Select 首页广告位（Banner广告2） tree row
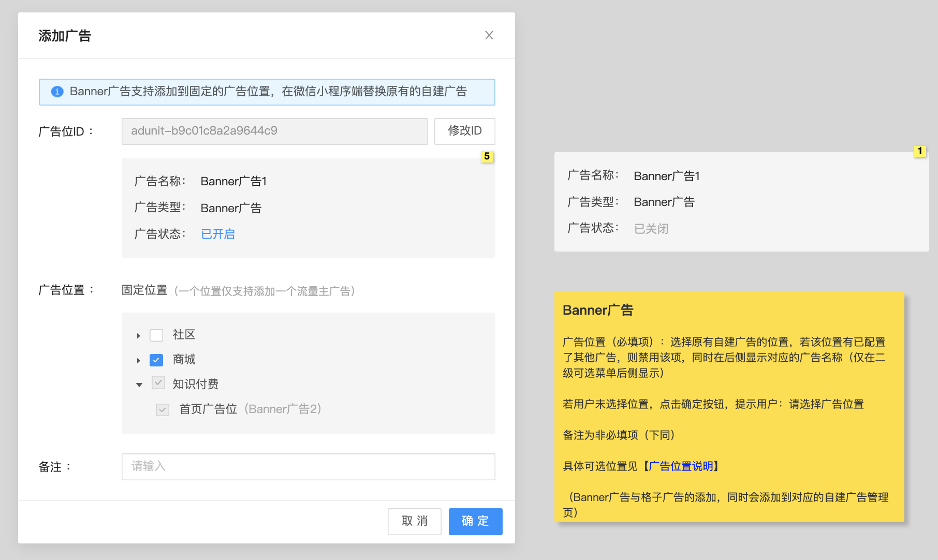Viewport: 938px width, 560px height. (251, 409)
